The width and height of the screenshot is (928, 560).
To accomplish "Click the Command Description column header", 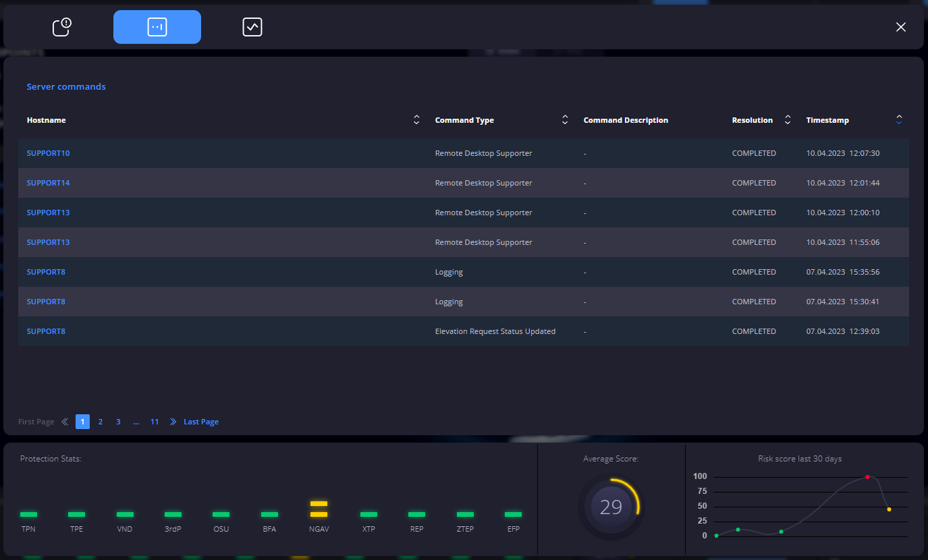I will pos(626,120).
